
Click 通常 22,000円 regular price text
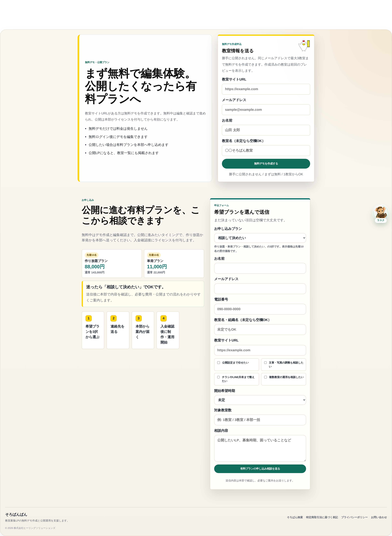click(156, 272)
